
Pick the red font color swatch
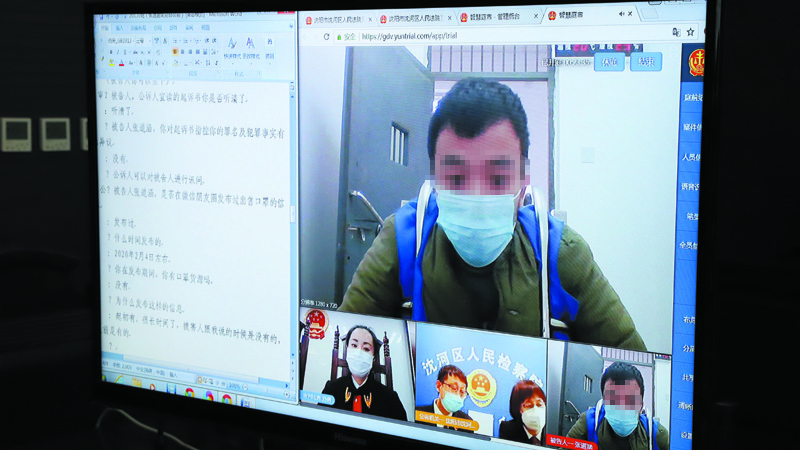coord(121,63)
